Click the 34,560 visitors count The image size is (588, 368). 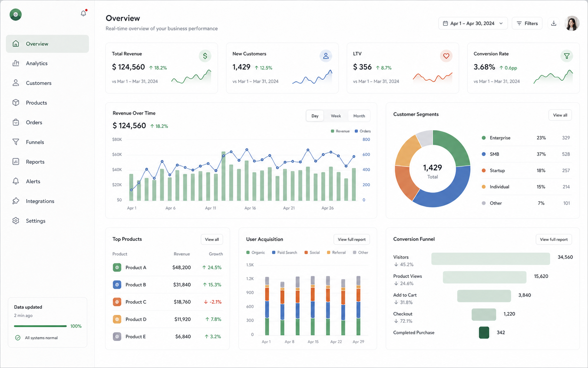565,257
